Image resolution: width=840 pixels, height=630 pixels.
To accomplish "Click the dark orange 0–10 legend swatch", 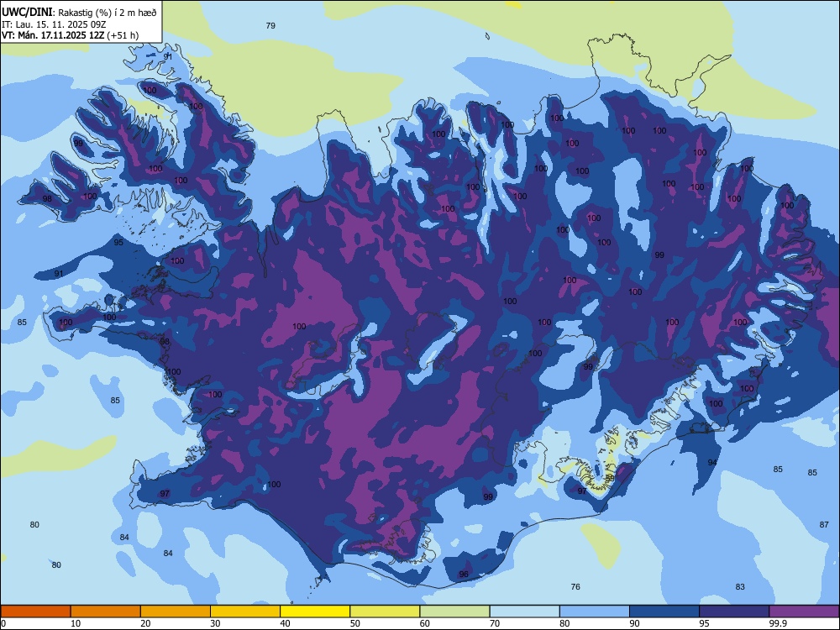I will click(x=35, y=612).
